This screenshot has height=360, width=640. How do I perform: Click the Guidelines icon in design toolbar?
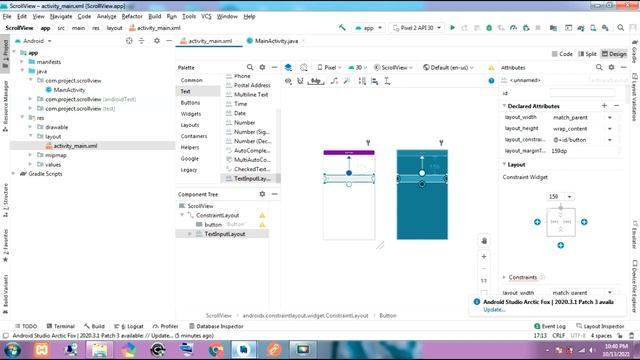(x=387, y=81)
